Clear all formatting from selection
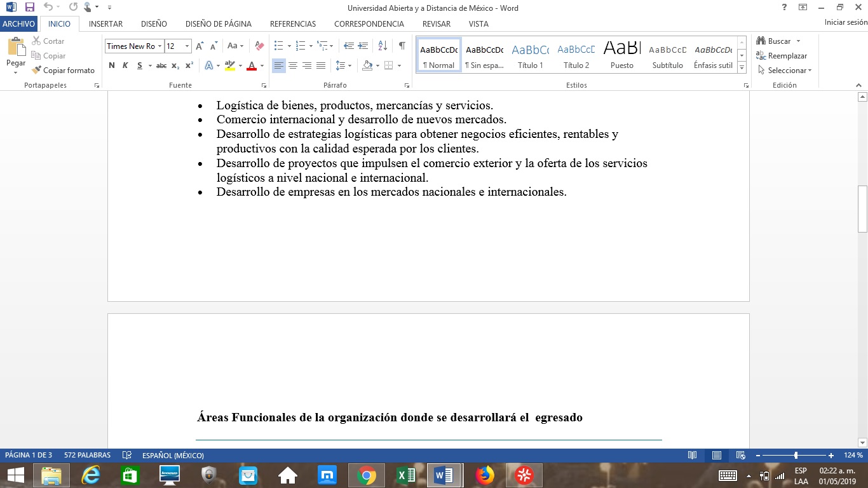Screen dimensions: 868x488 (x=259, y=46)
